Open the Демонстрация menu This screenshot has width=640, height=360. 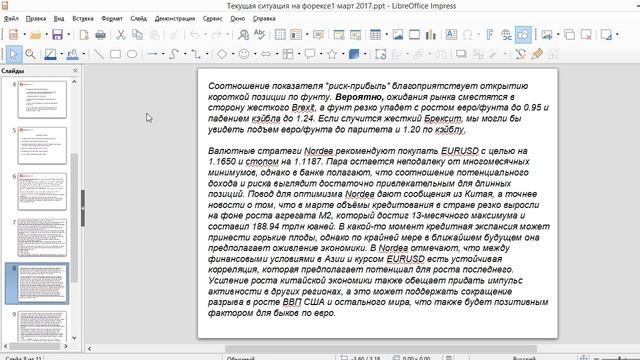coord(175,19)
